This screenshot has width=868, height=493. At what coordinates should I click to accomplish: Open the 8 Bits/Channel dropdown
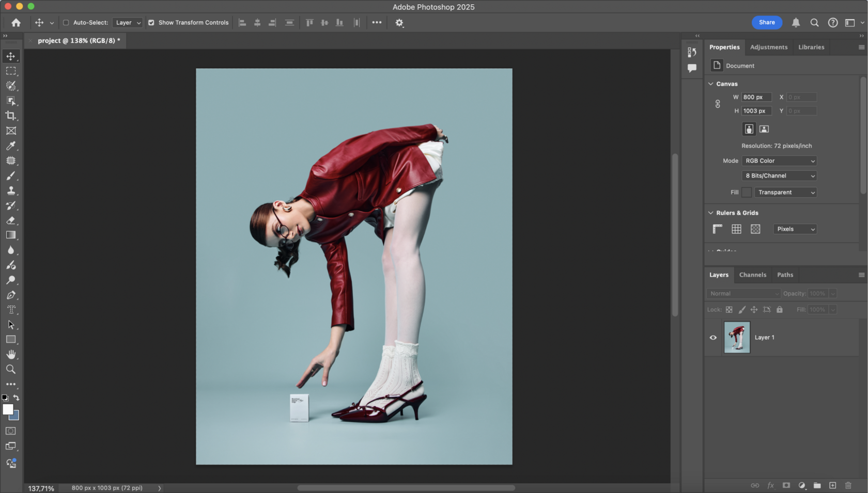(x=779, y=176)
